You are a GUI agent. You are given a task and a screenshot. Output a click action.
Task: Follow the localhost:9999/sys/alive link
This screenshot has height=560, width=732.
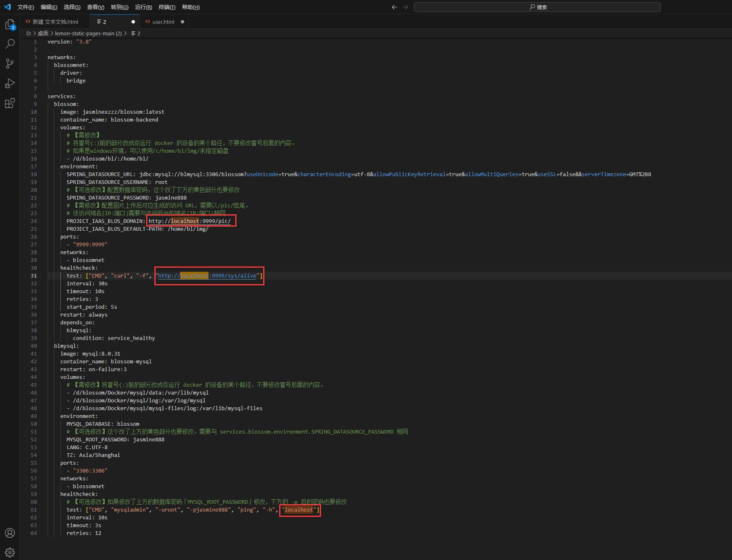click(207, 275)
